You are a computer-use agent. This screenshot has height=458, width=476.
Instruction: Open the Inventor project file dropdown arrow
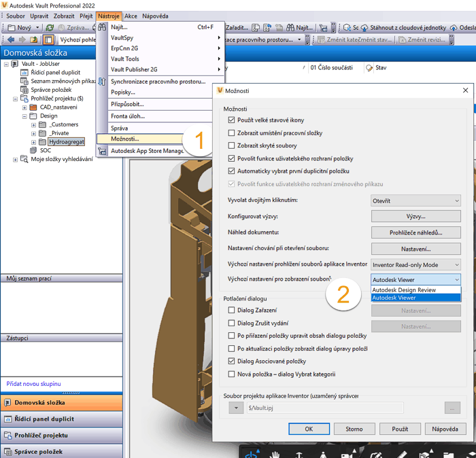click(236, 408)
